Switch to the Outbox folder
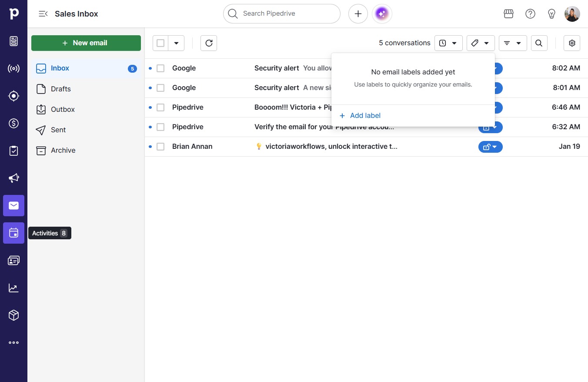Screen dimensions: 588x382 86,109
